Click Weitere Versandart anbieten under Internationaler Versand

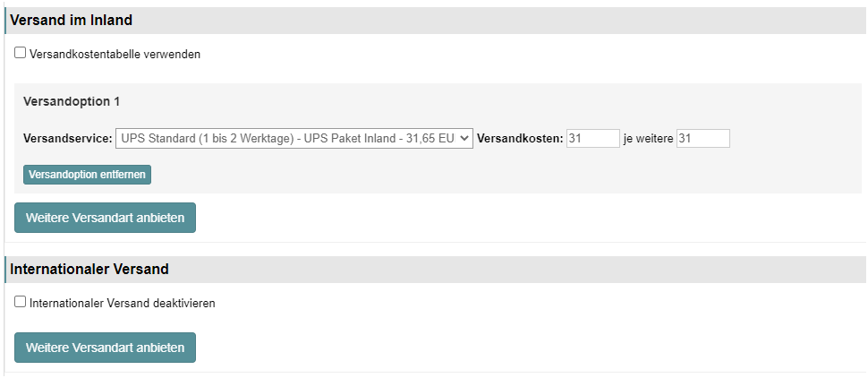(x=106, y=348)
